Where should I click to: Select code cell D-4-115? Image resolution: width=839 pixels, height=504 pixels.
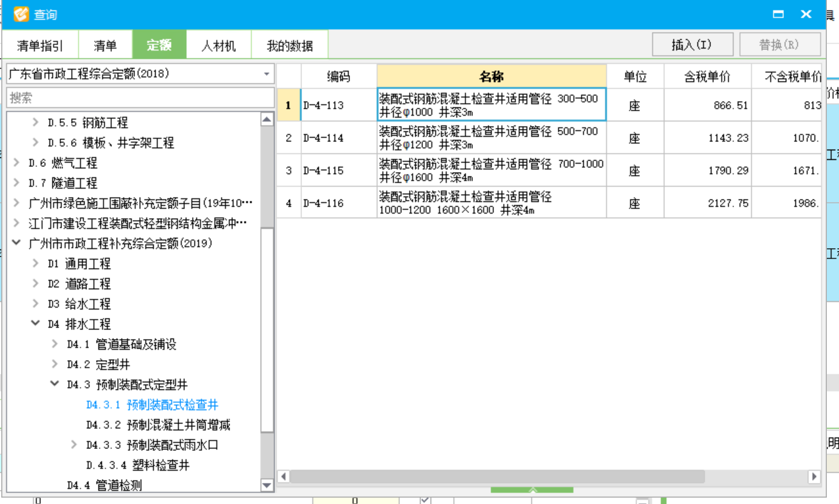[339, 170]
